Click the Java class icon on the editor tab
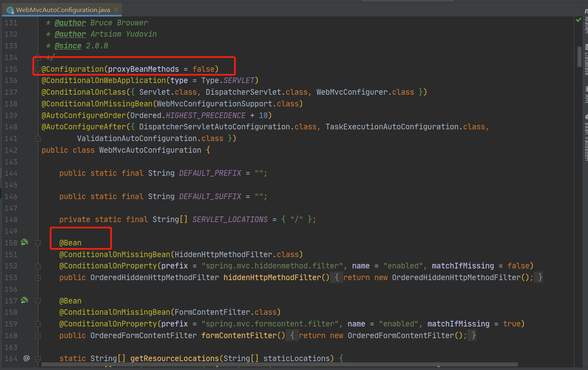This screenshot has height=370, width=588. [10, 10]
